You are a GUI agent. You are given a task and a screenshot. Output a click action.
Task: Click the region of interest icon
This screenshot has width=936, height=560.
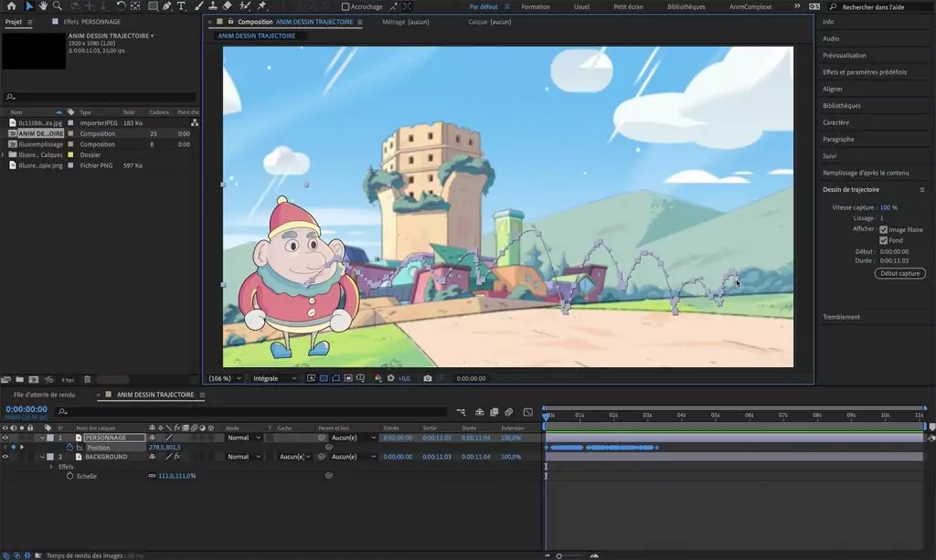point(348,378)
